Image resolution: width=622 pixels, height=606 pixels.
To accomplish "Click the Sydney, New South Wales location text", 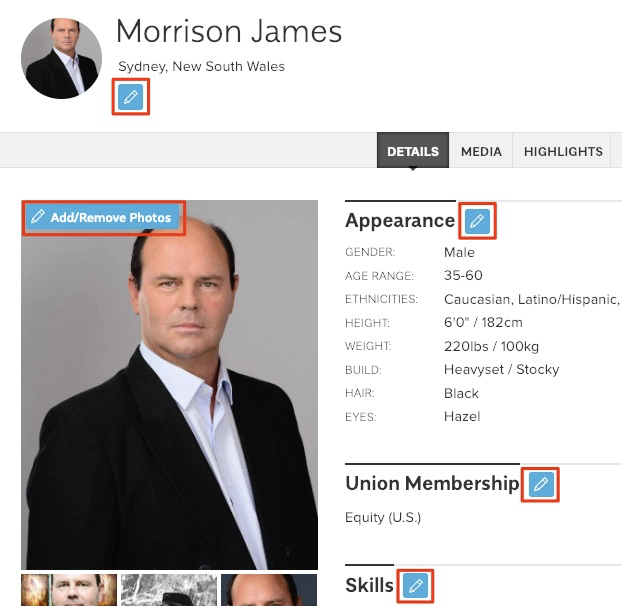I will coord(202,66).
